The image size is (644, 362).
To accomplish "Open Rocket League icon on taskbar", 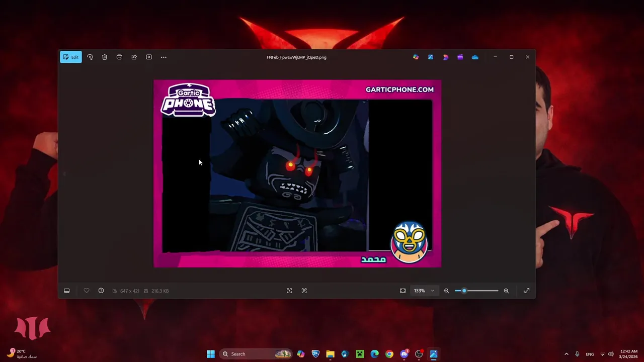I will [x=315, y=354].
